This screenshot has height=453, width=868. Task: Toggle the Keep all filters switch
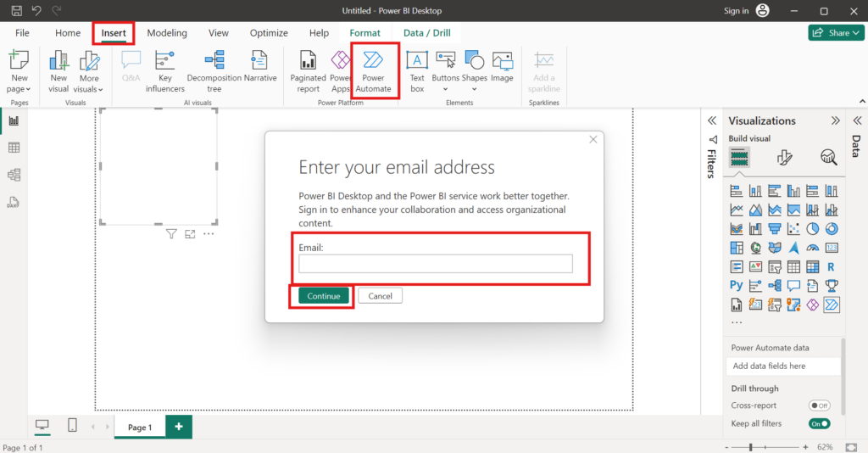pos(820,423)
